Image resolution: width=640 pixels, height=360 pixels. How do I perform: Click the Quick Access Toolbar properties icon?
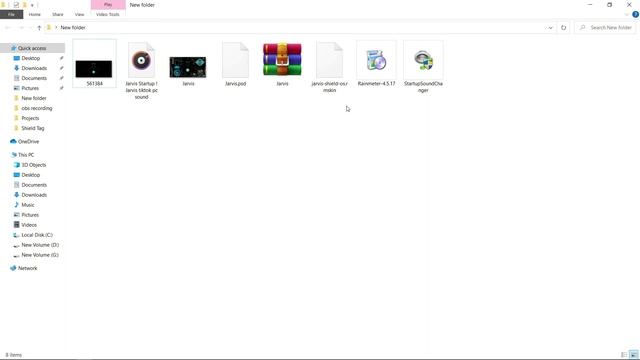16,5
